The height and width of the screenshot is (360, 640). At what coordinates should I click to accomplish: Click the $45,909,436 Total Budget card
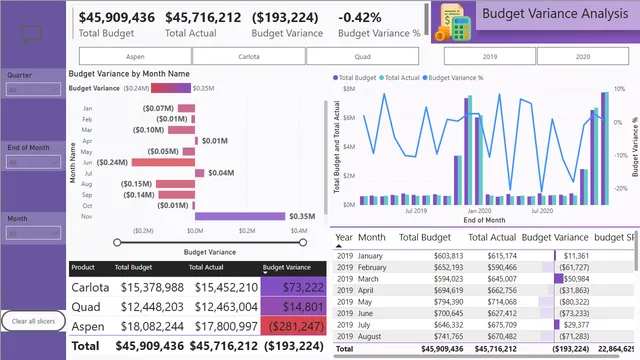(117, 24)
